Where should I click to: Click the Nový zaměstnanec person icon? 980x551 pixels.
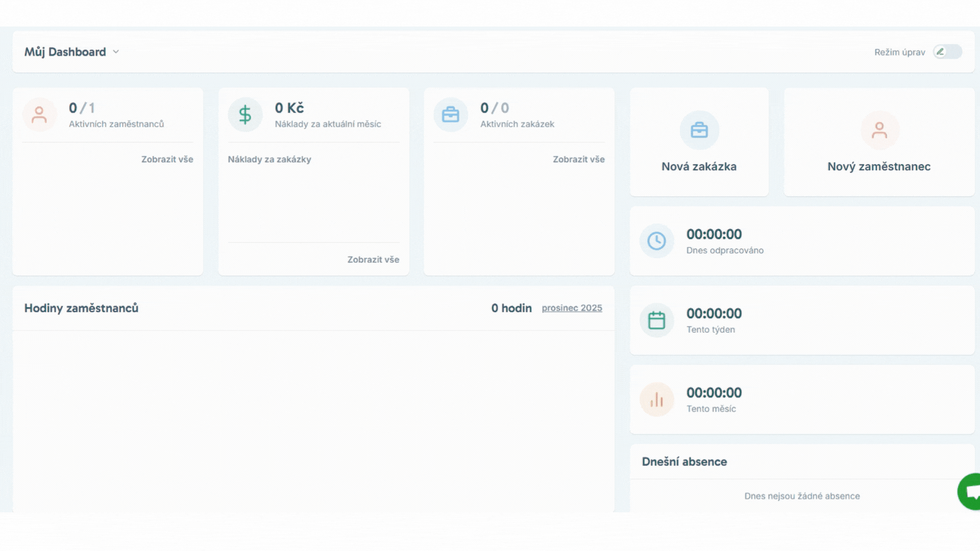pos(879,130)
